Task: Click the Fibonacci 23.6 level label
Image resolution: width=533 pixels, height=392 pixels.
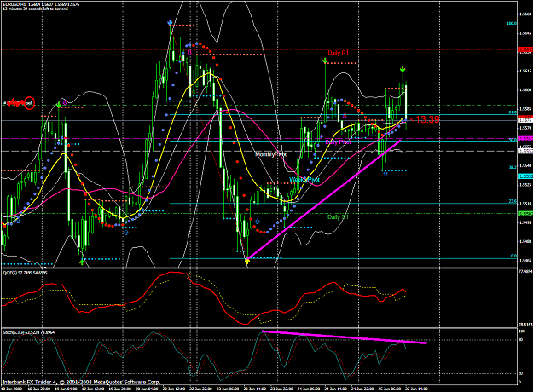Action: (x=513, y=201)
